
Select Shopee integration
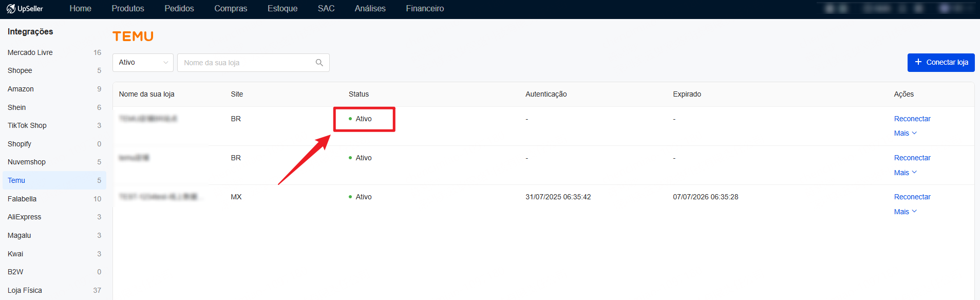tap(54, 70)
